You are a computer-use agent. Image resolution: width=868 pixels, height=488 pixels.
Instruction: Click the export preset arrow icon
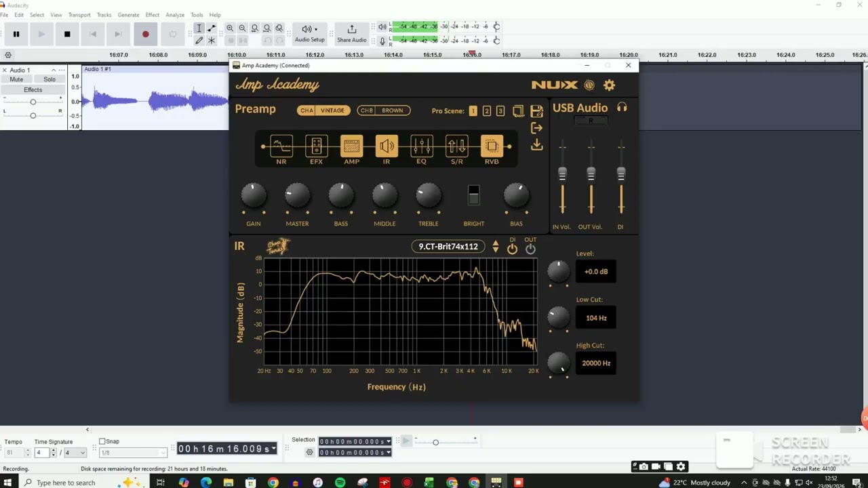pyautogui.click(x=536, y=128)
